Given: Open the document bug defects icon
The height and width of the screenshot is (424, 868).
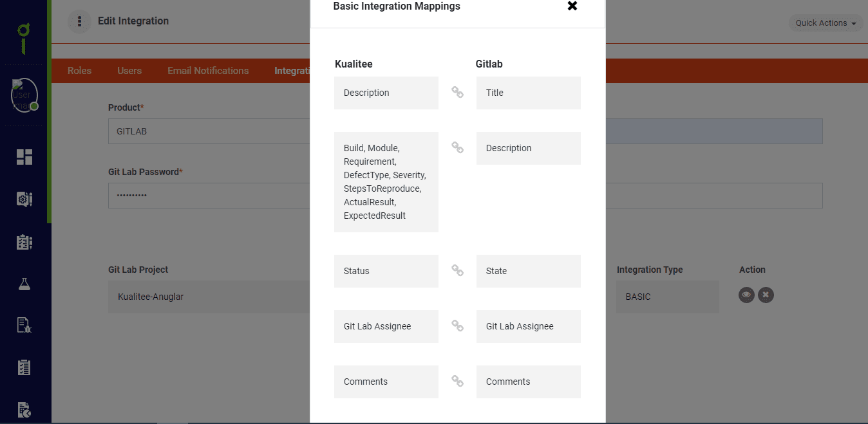Looking at the screenshot, I should [24, 326].
